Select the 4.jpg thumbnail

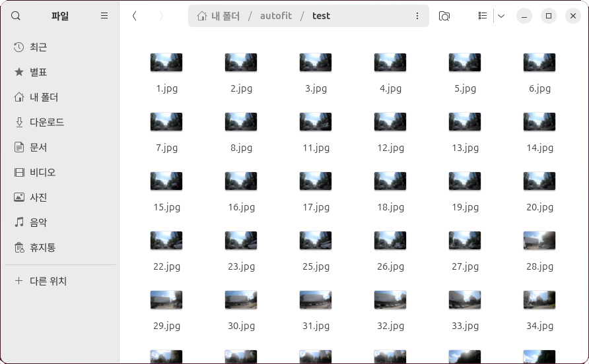pyautogui.click(x=390, y=62)
